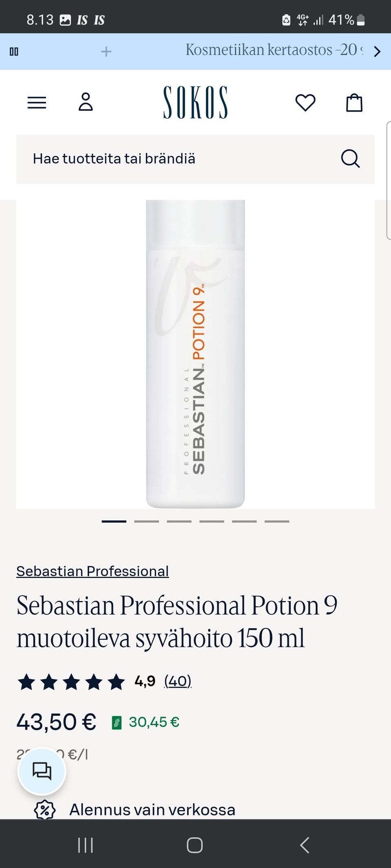Select the first product image indicator
391x868 pixels.
[x=114, y=521]
